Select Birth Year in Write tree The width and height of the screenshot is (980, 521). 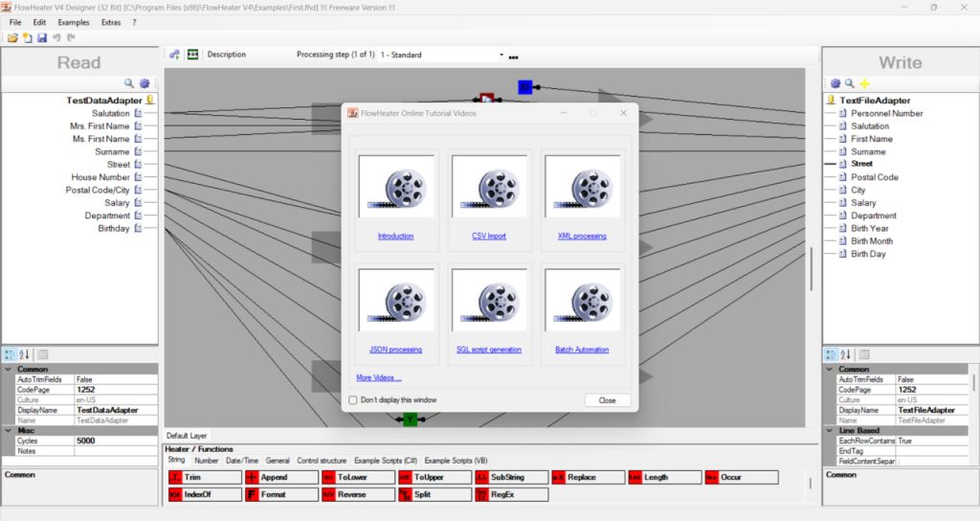click(869, 228)
